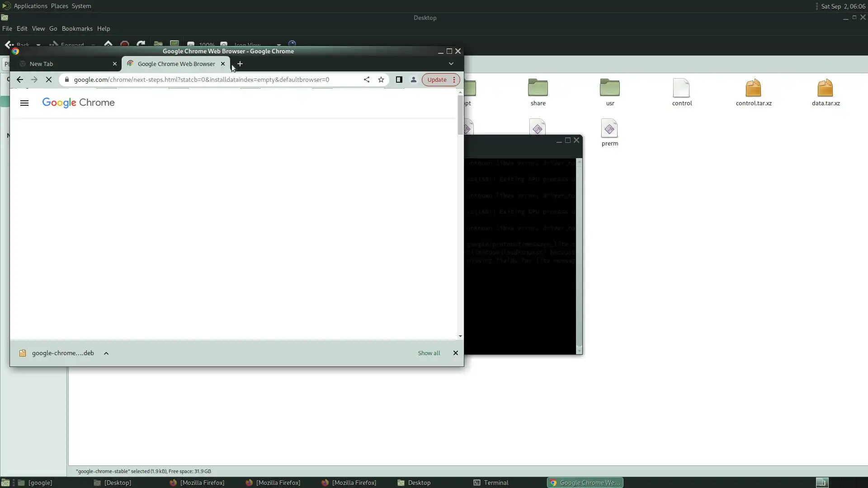The image size is (868, 488).
Task: Expand the tab search chevron
Action: tap(451, 64)
